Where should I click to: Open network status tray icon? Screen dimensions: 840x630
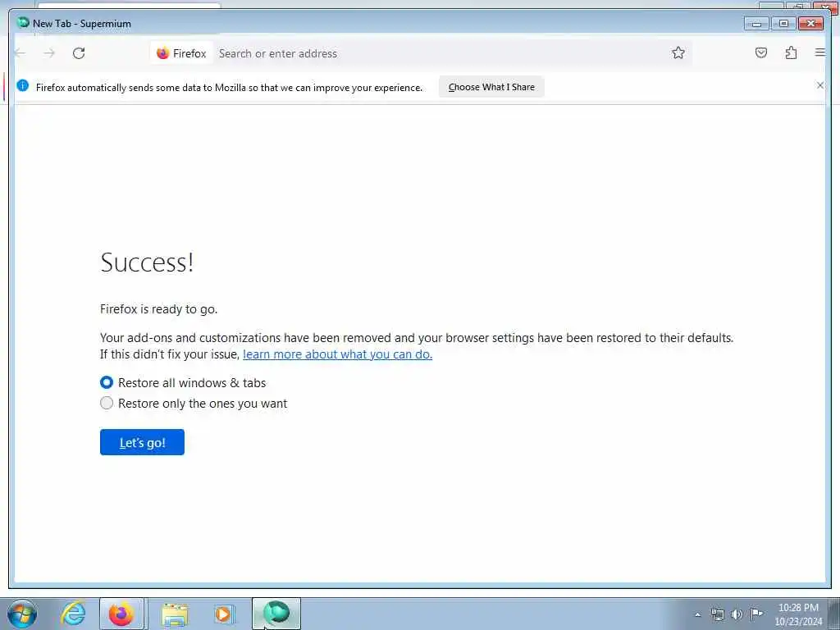click(x=717, y=614)
